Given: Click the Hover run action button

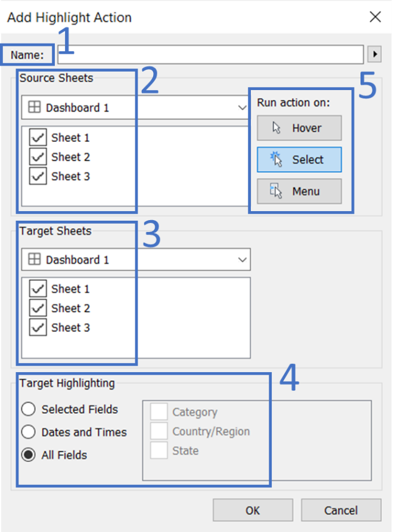Looking at the screenshot, I should tap(299, 128).
